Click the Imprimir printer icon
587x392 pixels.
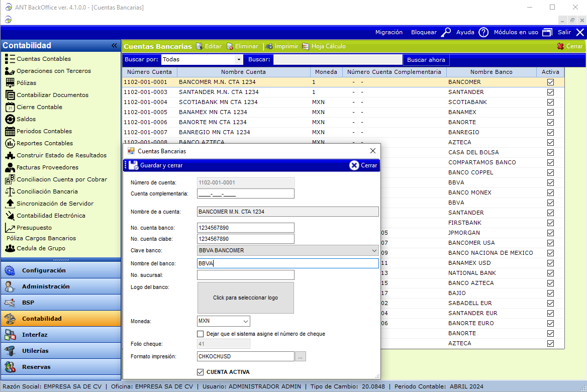[x=269, y=46]
